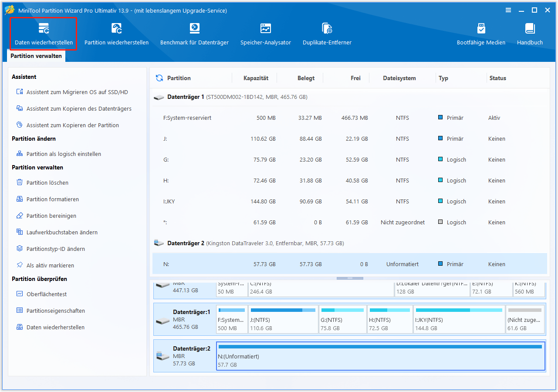This screenshot has width=558, height=392.
Task: Select I:JKY(NTFS) block in disk map
Action: click(459, 319)
